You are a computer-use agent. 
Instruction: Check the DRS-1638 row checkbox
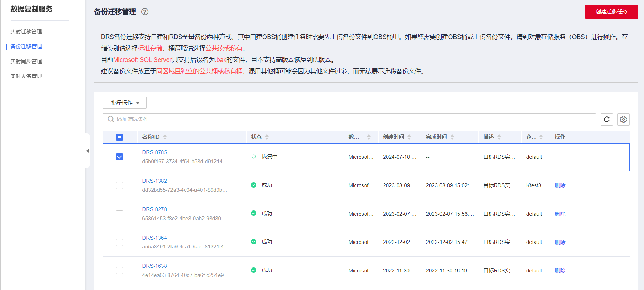pyautogui.click(x=120, y=271)
